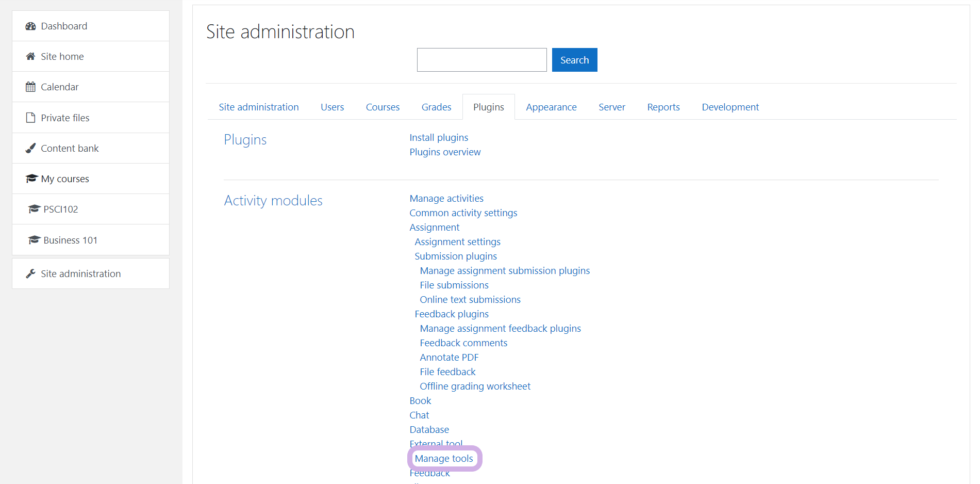Viewport: 980px width, 484px height.
Task: Open the Appearance tab
Action: (551, 107)
